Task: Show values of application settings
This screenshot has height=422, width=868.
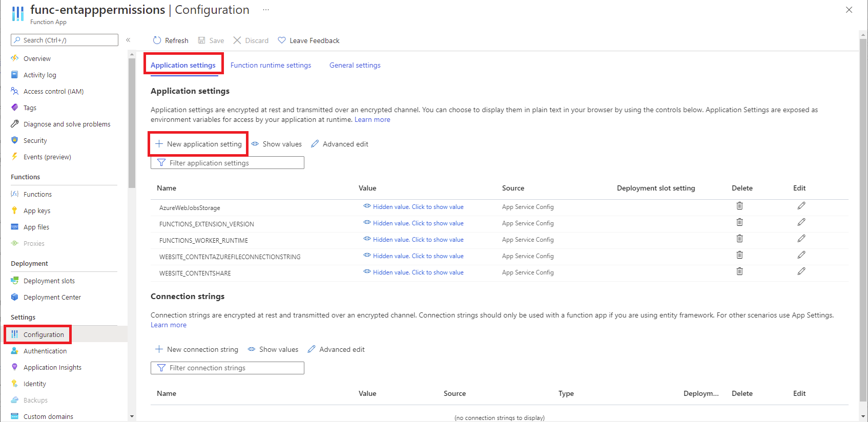Action: (x=277, y=144)
